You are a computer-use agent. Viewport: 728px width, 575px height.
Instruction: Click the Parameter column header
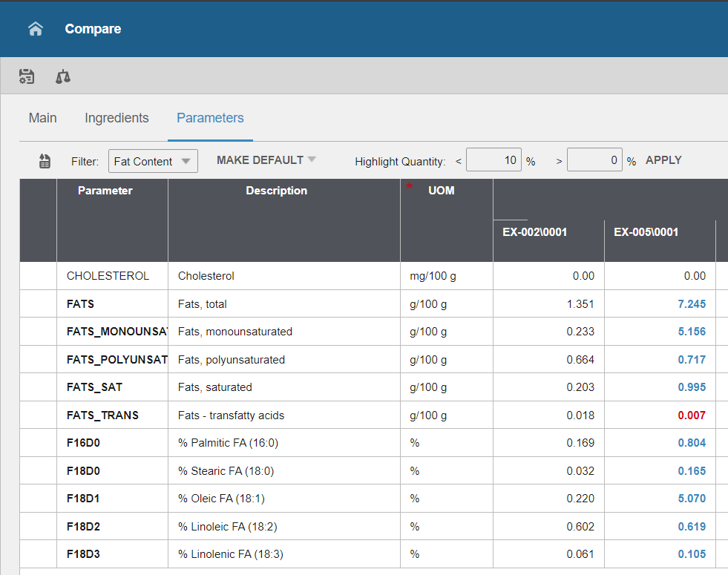(105, 191)
